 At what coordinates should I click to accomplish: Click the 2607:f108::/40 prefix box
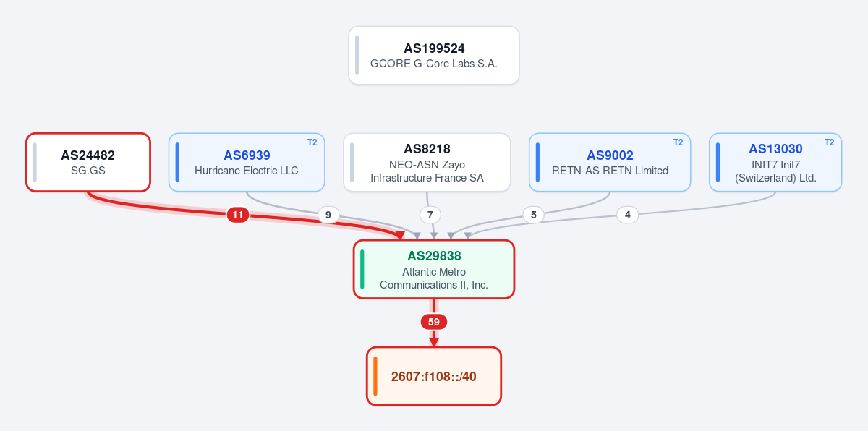point(434,376)
